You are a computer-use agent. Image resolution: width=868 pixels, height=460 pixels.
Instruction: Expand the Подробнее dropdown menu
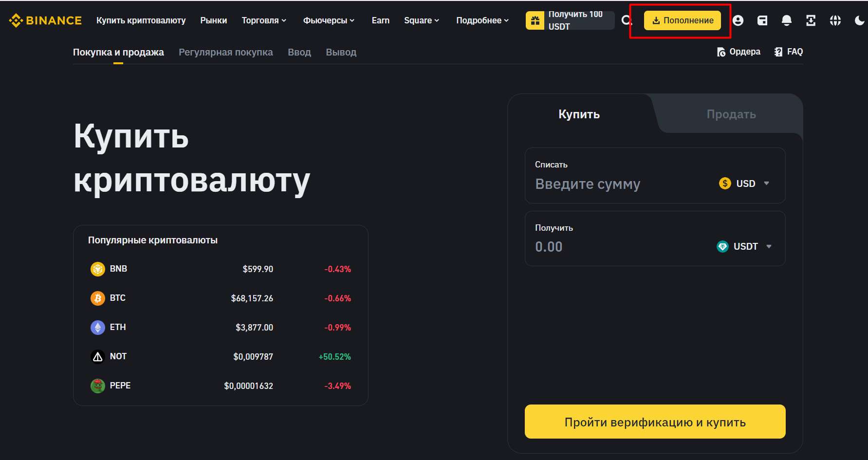[482, 20]
